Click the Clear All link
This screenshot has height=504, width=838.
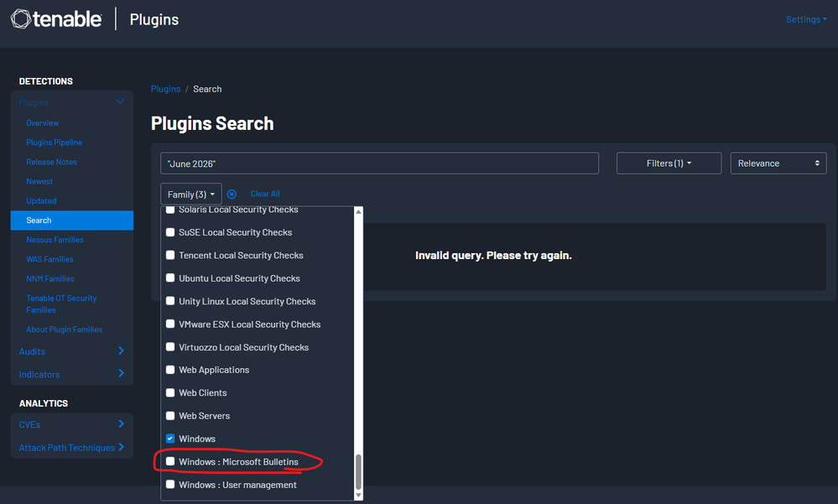[265, 194]
